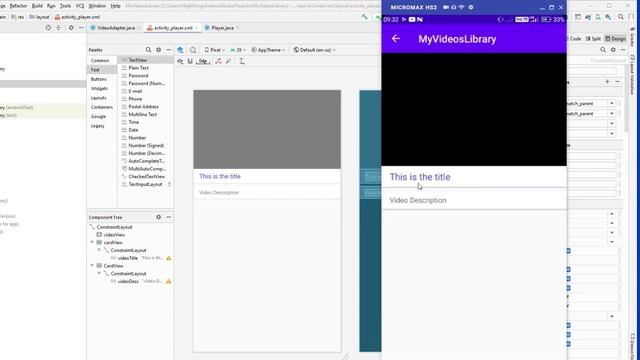
Task: Open the Help menu
Action: (x=116, y=6)
